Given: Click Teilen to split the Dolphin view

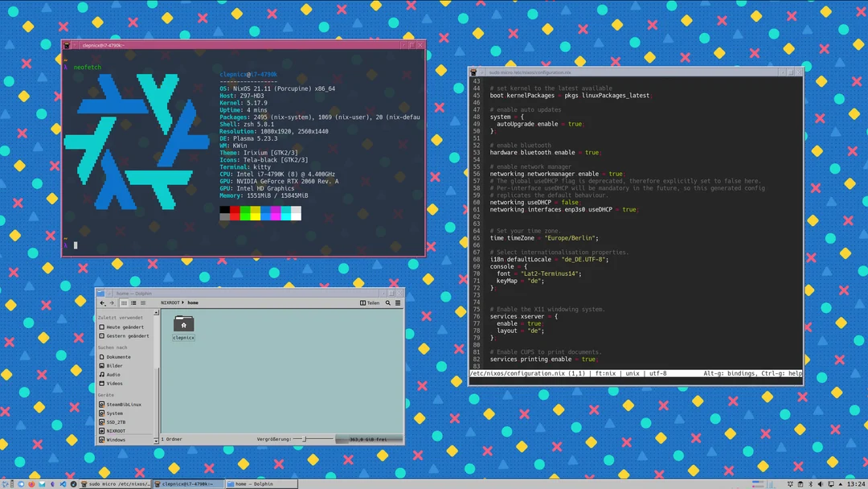Looking at the screenshot, I should (373, 302).
